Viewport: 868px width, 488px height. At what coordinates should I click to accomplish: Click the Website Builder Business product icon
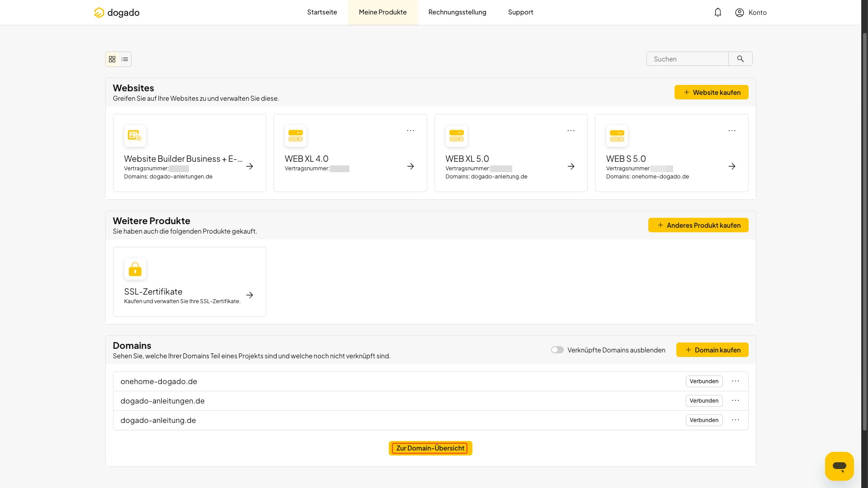(135, 136)
